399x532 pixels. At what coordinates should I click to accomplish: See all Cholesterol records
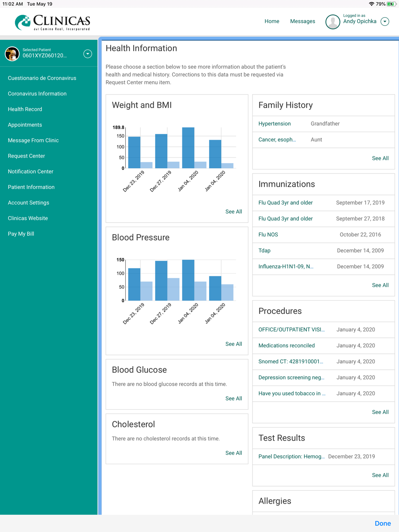tap(233, 453)
